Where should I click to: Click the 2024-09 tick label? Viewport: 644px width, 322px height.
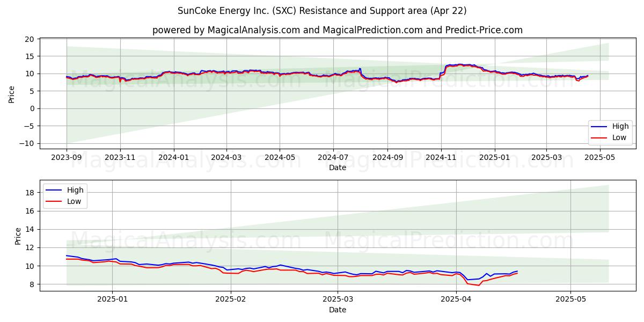[x=387, y=157]
